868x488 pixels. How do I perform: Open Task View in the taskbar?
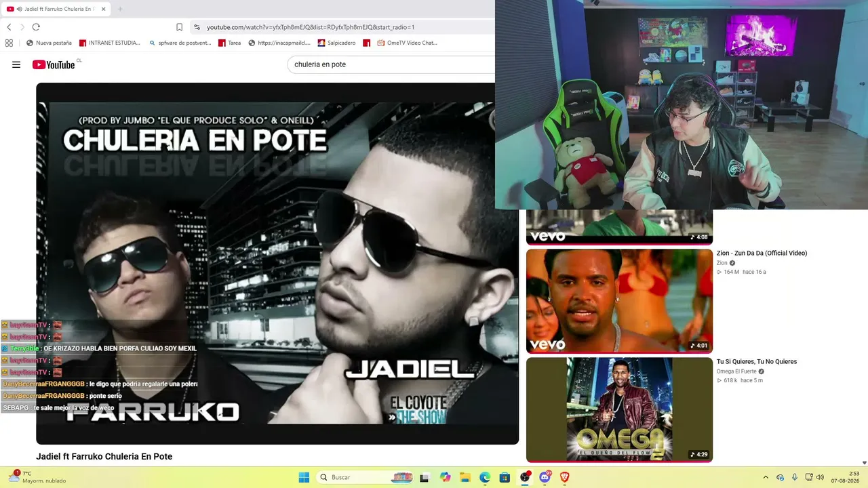(x=425, y=477)
